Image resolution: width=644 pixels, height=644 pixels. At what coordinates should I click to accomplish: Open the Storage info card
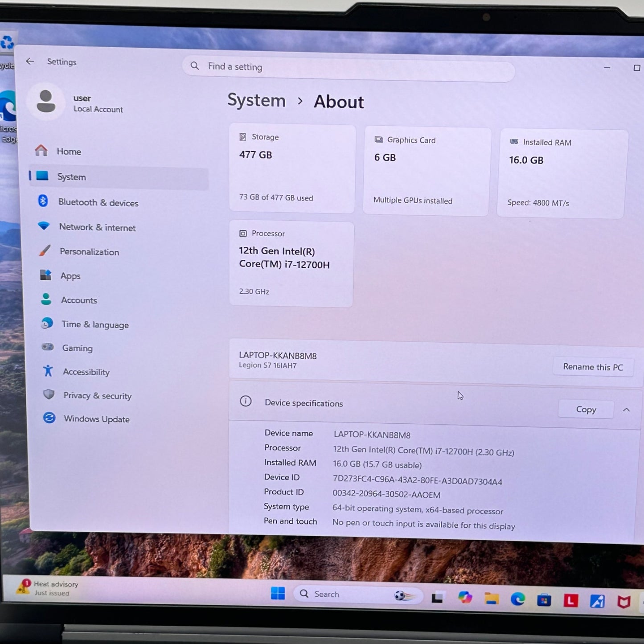point(292,169)
